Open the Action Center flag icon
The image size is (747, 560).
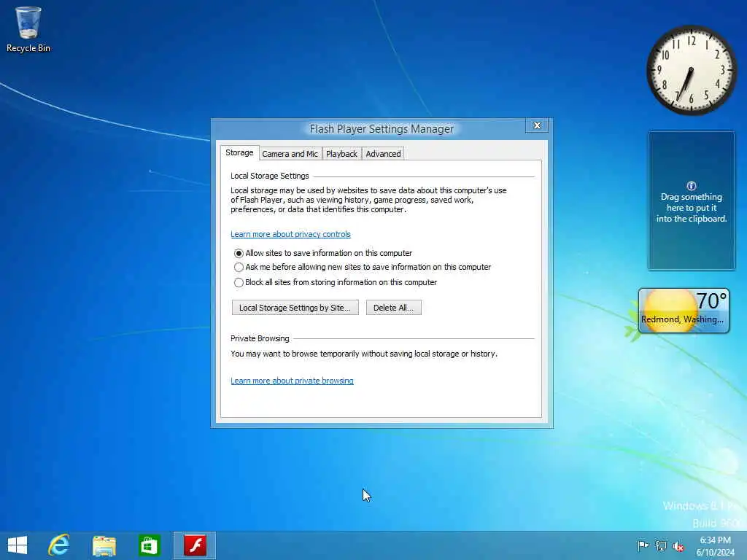(x=643, y=545)
